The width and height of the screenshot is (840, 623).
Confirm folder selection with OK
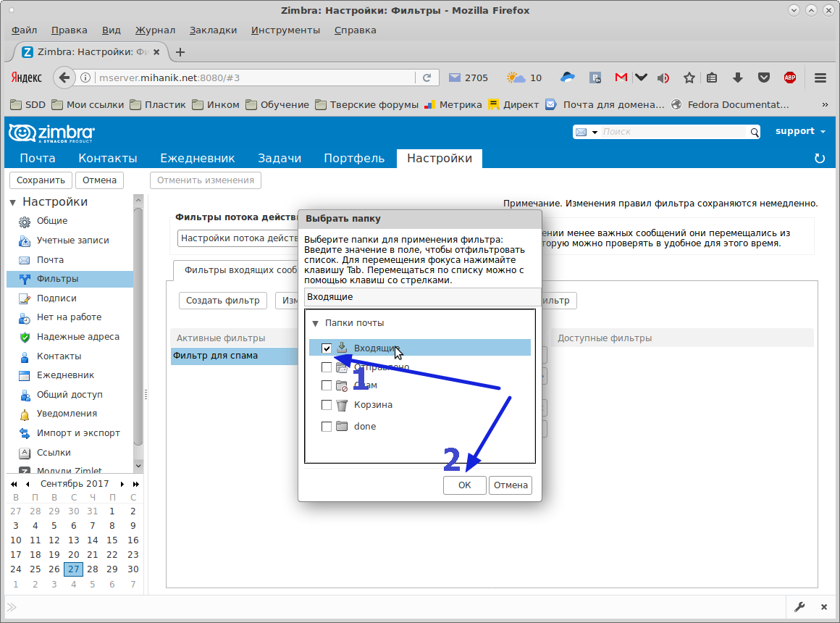(x=464, y=485)
